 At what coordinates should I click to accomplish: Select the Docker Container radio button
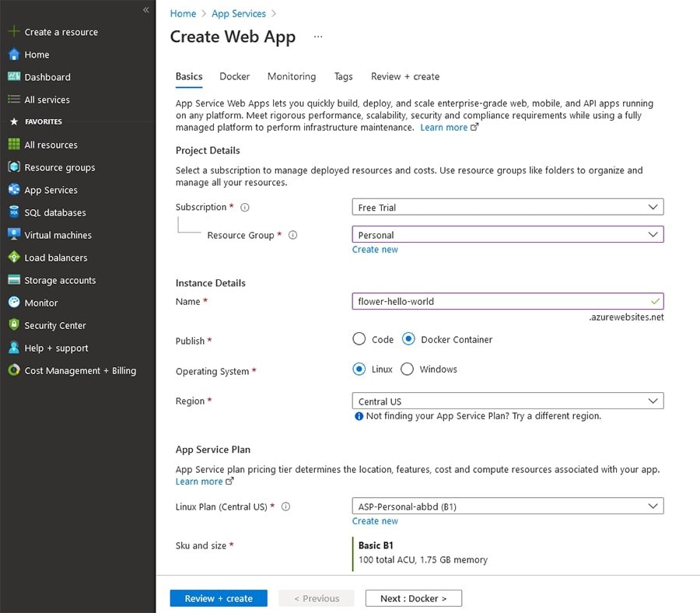(409, 339)
